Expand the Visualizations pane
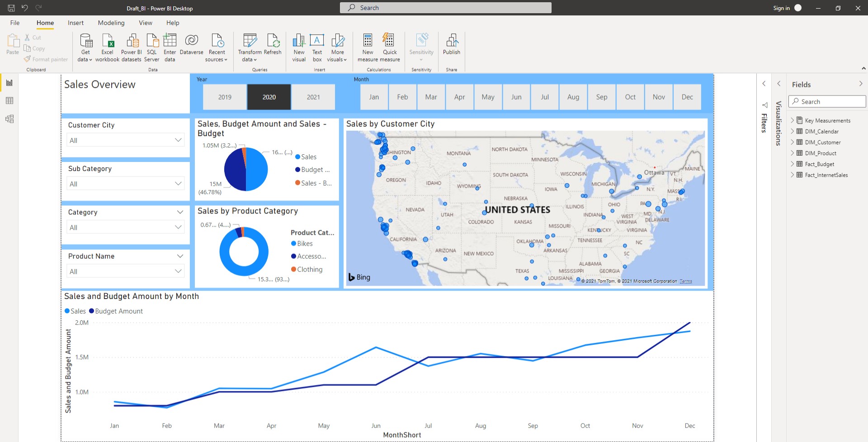The height and width of the screenshot is (442, 868). tap(779, 84)
